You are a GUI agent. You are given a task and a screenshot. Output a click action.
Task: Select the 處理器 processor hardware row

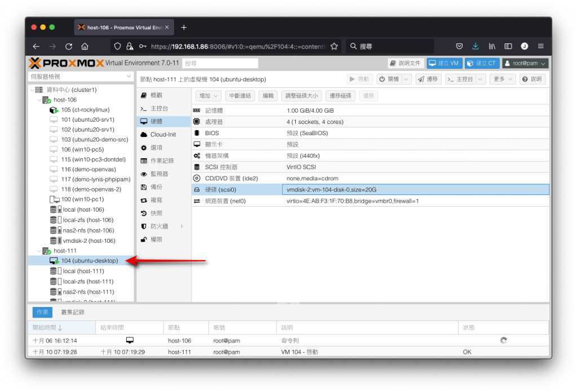click(x=371, y=122)
